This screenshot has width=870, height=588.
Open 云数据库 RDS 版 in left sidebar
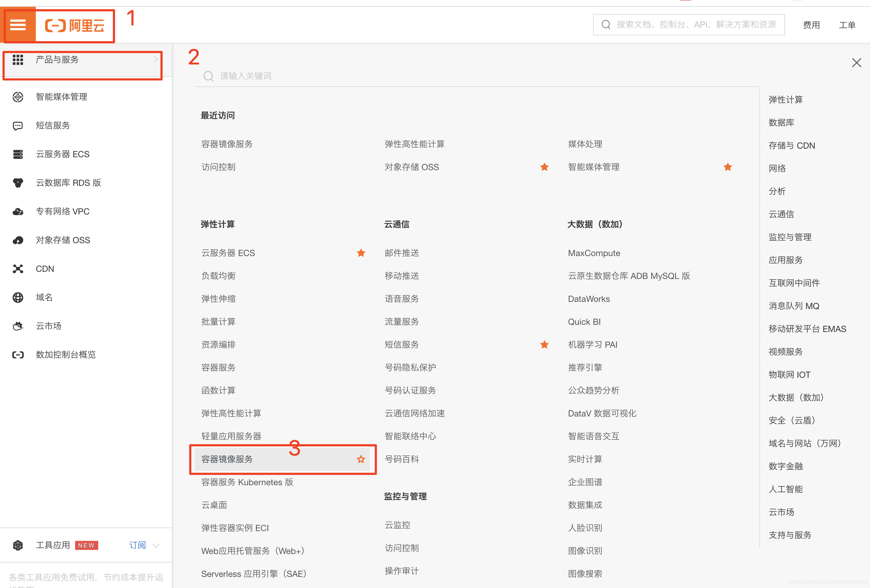pyautogui.click(x=68, y=183)
